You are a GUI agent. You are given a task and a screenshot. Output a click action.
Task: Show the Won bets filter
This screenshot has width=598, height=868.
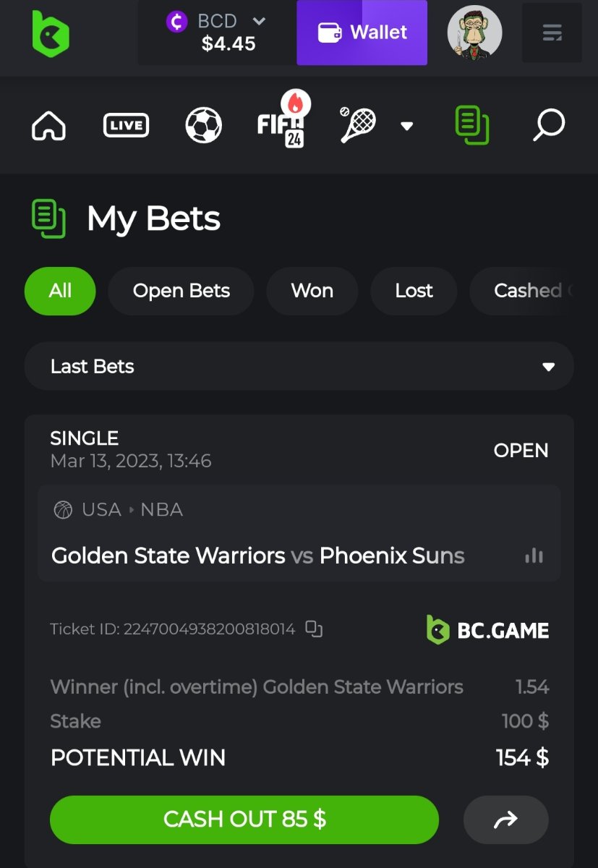pos(312,291)
